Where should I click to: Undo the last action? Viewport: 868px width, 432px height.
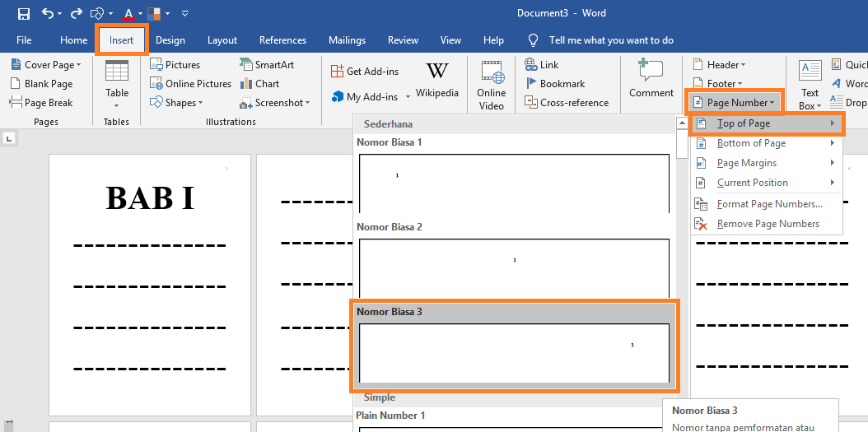point(48,13)
